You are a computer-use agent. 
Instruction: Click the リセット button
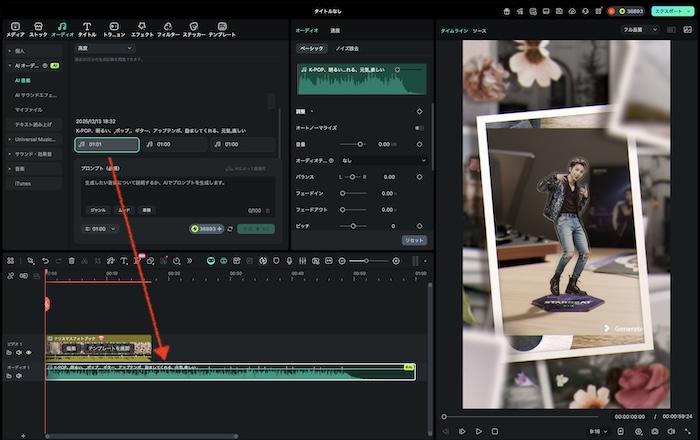413,241
